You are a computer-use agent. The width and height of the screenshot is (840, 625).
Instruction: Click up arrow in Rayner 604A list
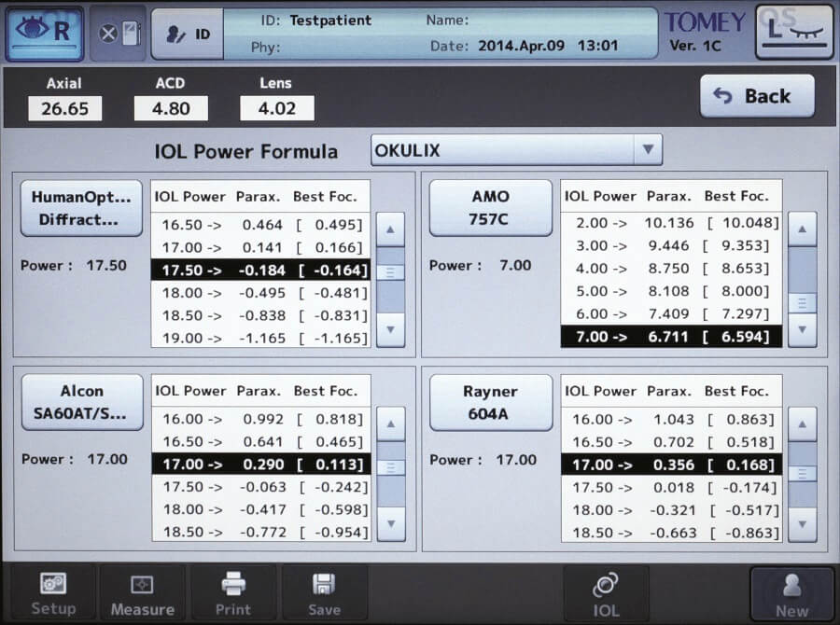(x=803, y=424)
